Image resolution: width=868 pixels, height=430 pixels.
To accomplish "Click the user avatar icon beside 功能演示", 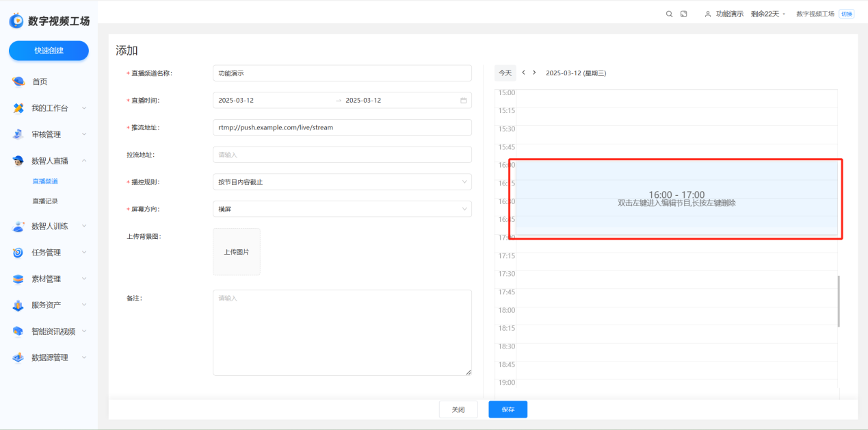I will pos(707,14).
